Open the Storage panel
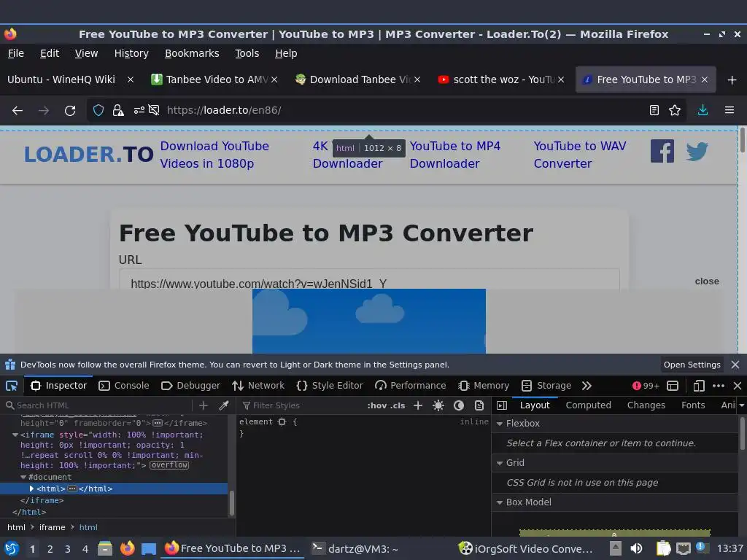Viewport: 747px width, 560px height. (546, 386)
